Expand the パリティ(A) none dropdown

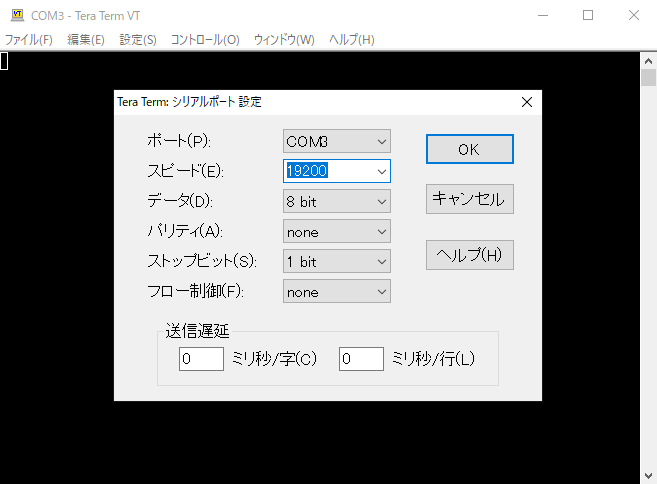[x=337, y=231]
